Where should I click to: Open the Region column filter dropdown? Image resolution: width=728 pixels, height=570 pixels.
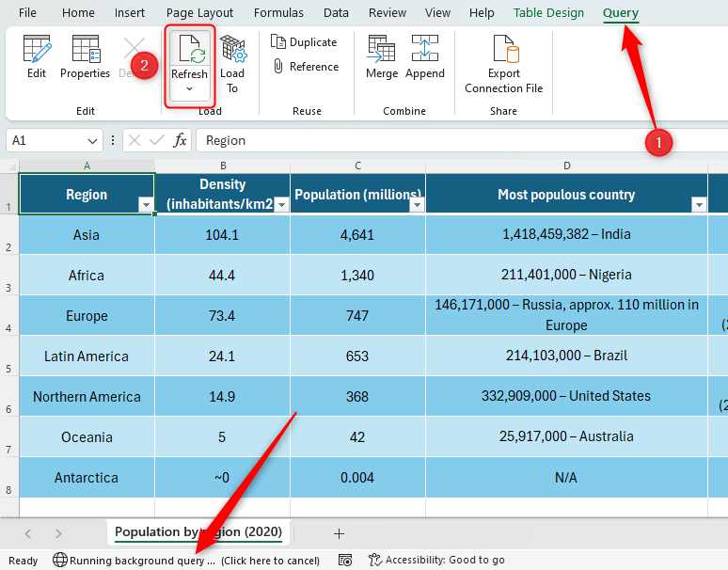[x=146, y=205]
